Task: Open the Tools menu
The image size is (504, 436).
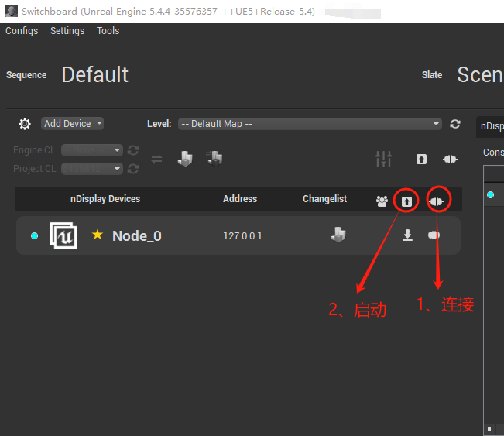Action: pyautogui.click(x=108, y=31)
